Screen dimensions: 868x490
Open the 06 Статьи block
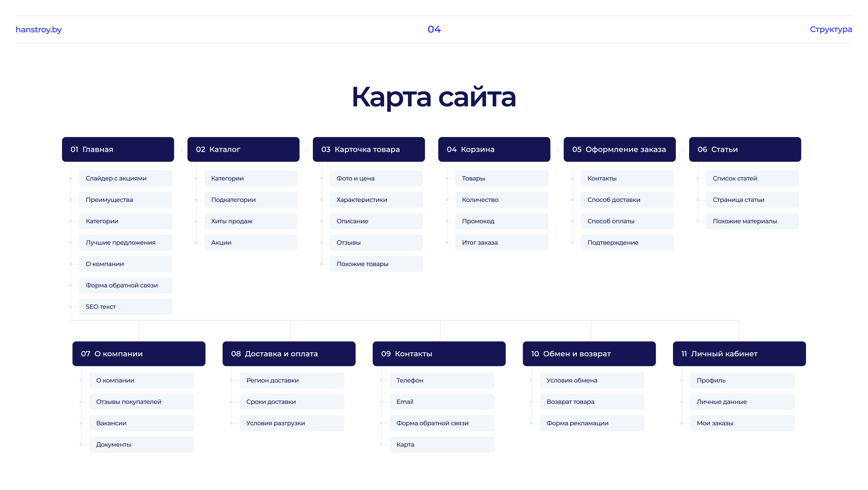(745, 149)
